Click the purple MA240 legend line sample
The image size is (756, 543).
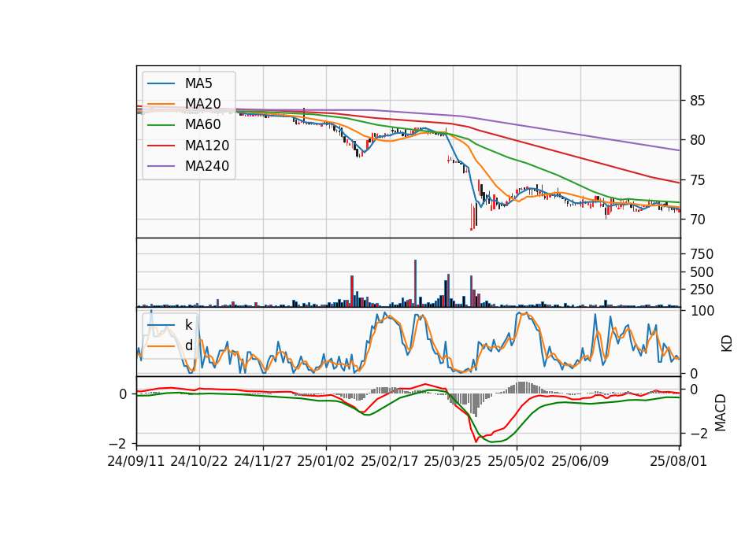pyautogui.click(x=161, y=166)
